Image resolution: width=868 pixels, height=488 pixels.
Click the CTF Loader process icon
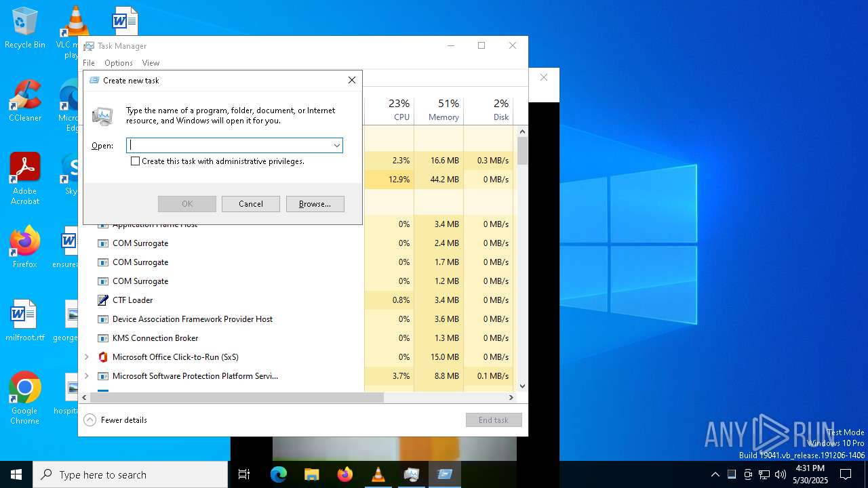tap(103, 300)
